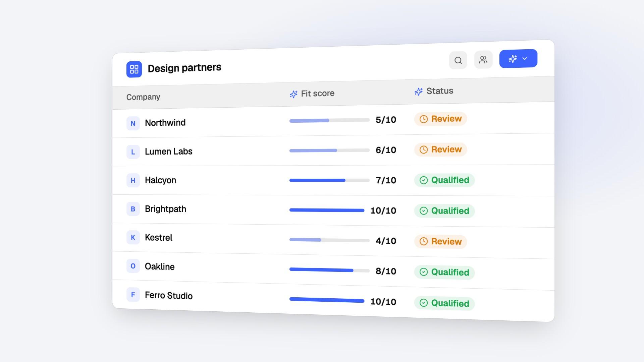
Task: Click Kestrel's Review status badge
Action: (x=441, y=241)
